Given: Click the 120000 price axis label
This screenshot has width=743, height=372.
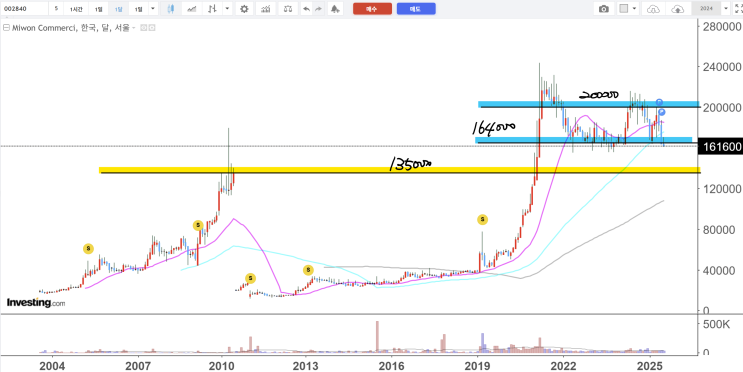Looking at the screenshot, I should point(722,189).
